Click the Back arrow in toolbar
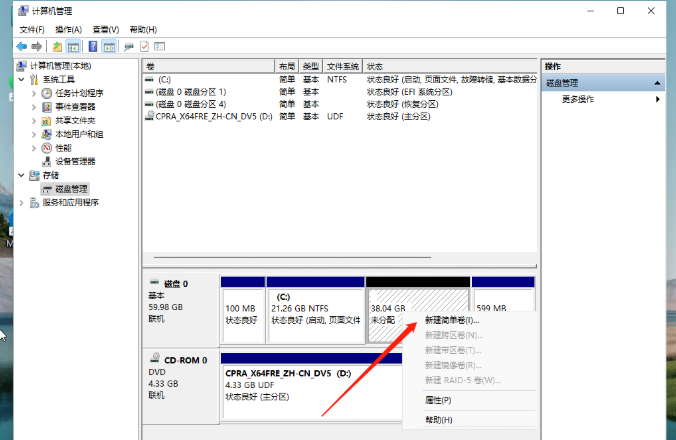This screenshot has width=676, height=440. click(21, 46)
